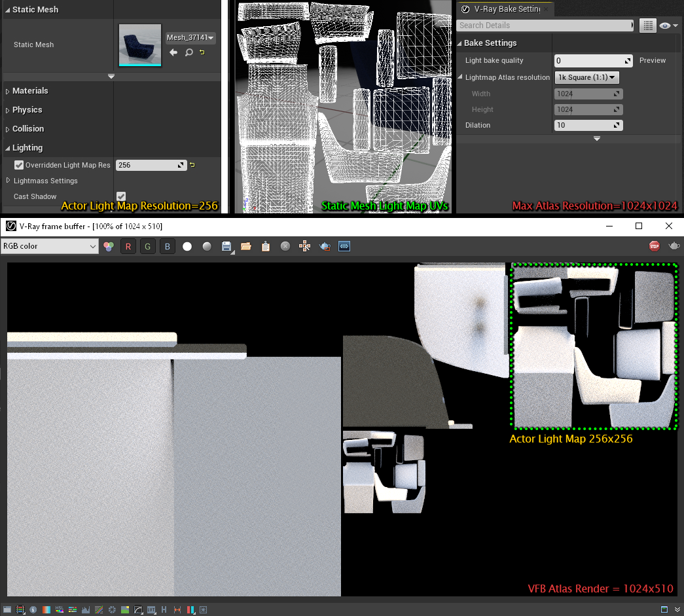This screenshot has height=616, width=684.
Task: Open the Mesh_37141 asset dropdown
Action: [190, 37]
